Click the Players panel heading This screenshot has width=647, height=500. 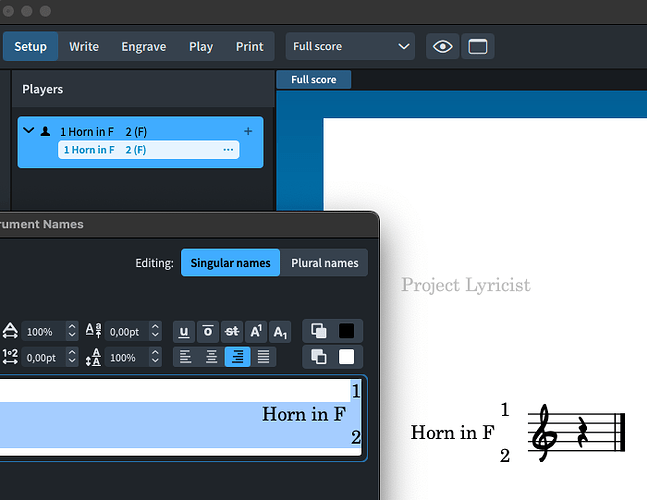pyautogui.click(x=43, y=89)
